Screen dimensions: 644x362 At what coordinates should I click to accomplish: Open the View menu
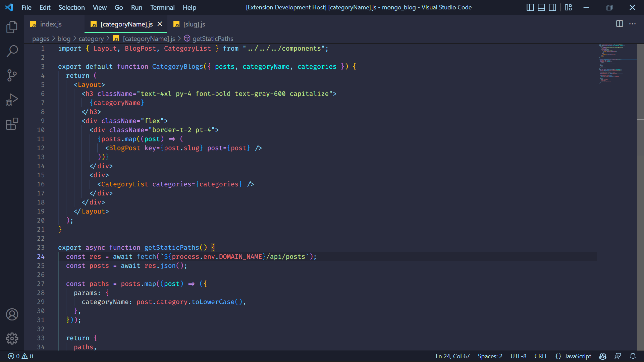coord(100,7)
